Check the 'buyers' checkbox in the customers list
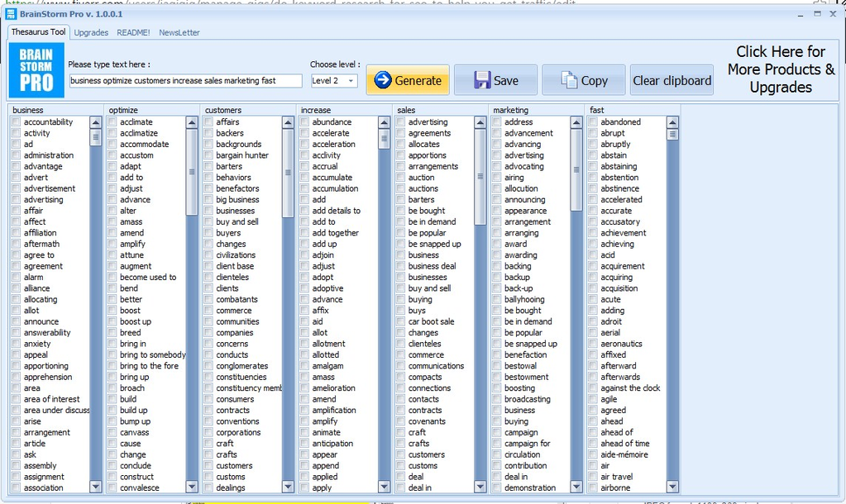Screen dimensions: 846x504 [x=208, y=233]
